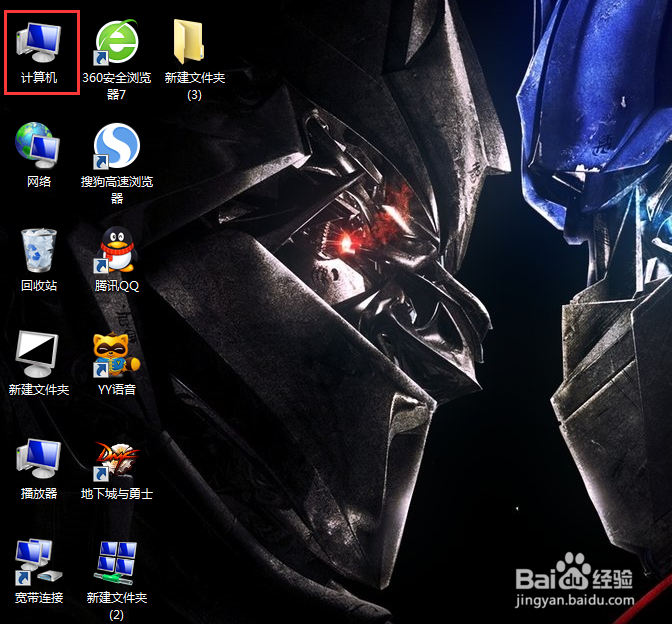
Task: Select the 回收站 recycle bin icon
Action: tap(39, 250)
